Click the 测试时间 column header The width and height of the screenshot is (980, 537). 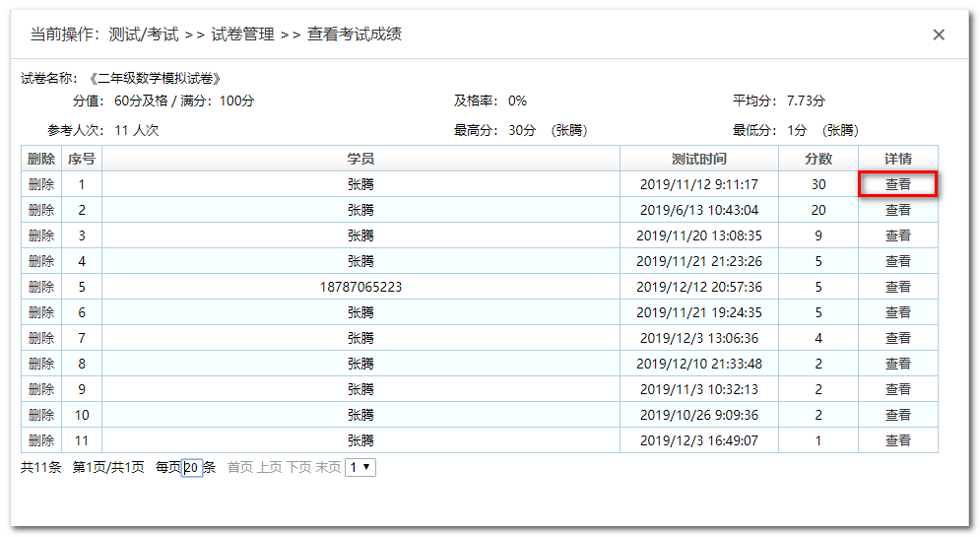pyautogui.click(x=698, y=159)
